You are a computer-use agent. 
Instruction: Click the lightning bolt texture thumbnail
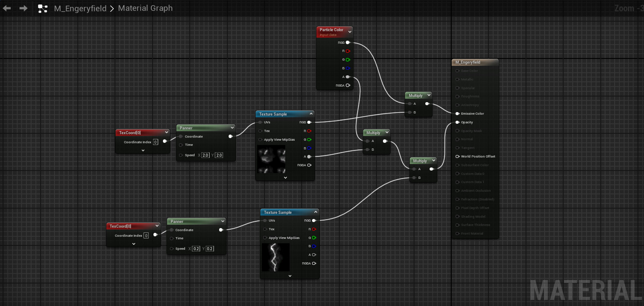(276, 257)
